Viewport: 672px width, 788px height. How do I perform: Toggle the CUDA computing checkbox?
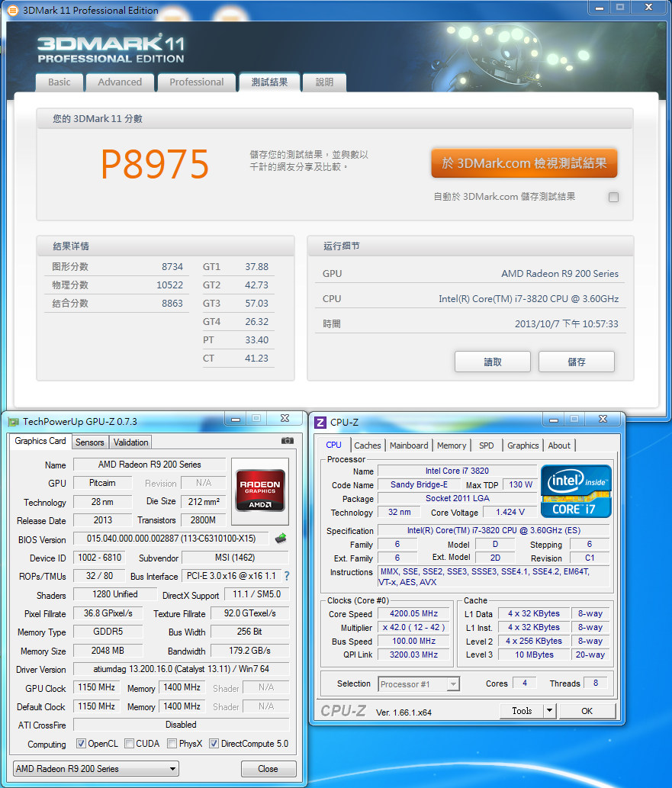pos(130,744)
